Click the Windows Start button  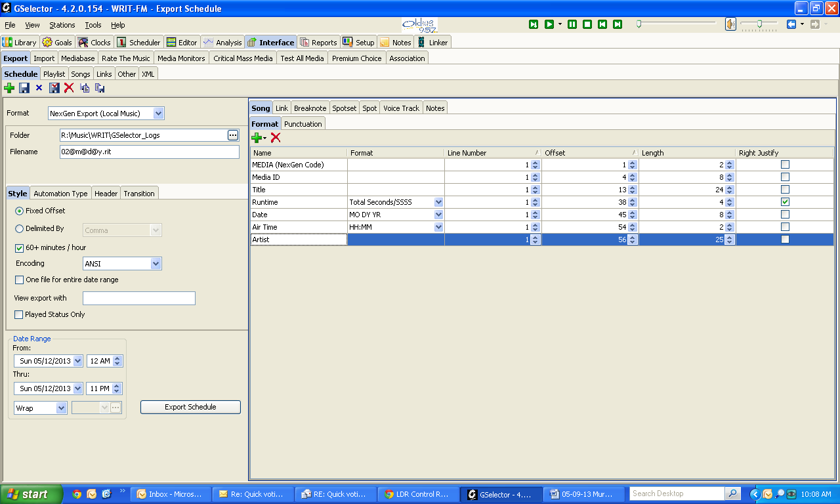(30, 494)
